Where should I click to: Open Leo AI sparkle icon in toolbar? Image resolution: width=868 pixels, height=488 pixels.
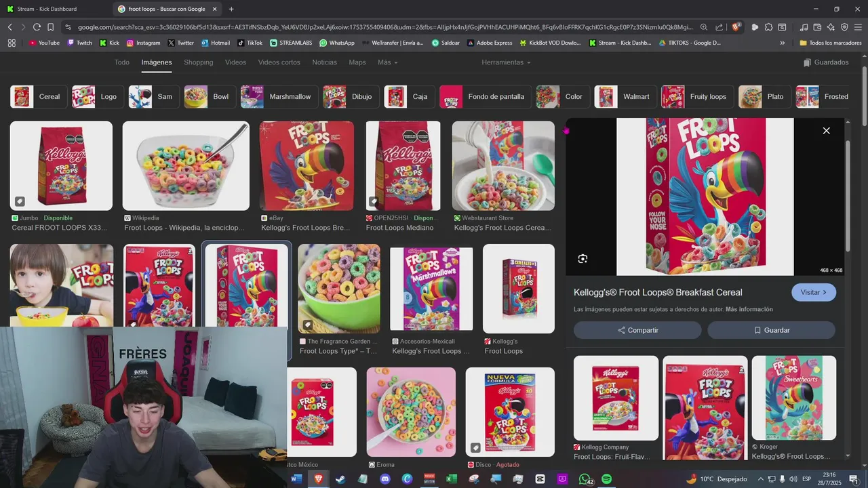tap(831, 27)
